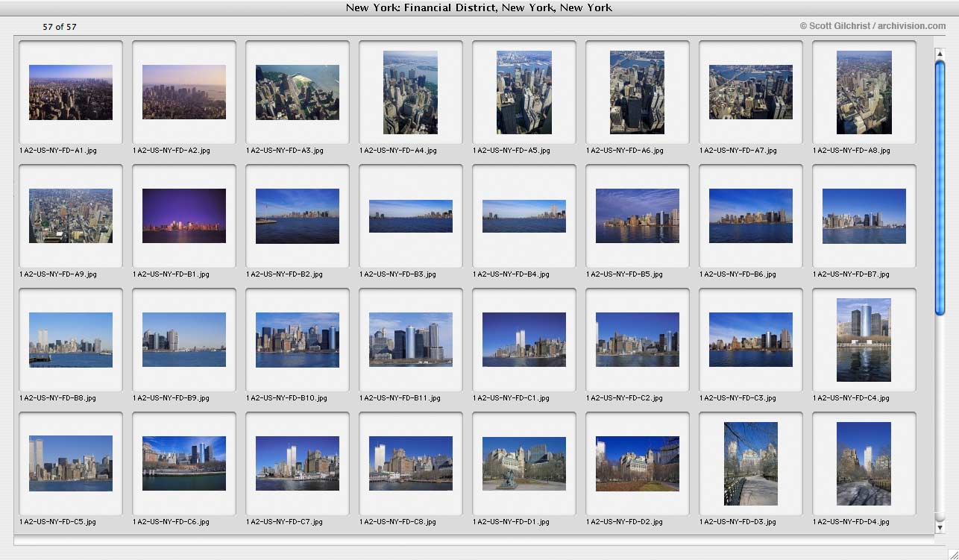
Task: Click the Scott Gilchrist / archivision.com credit
Action: coord(872,25)
